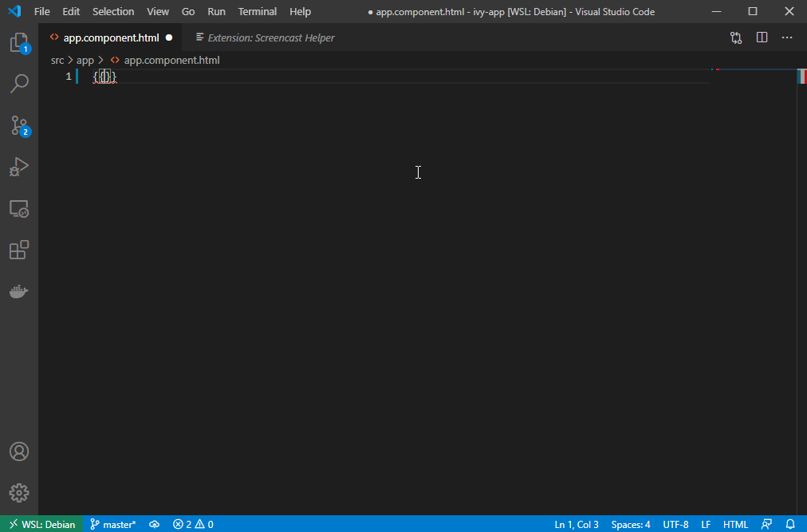Viewport: 807px width, 532px height.
Task: Click the master branch status item
Action: point(112,524)
